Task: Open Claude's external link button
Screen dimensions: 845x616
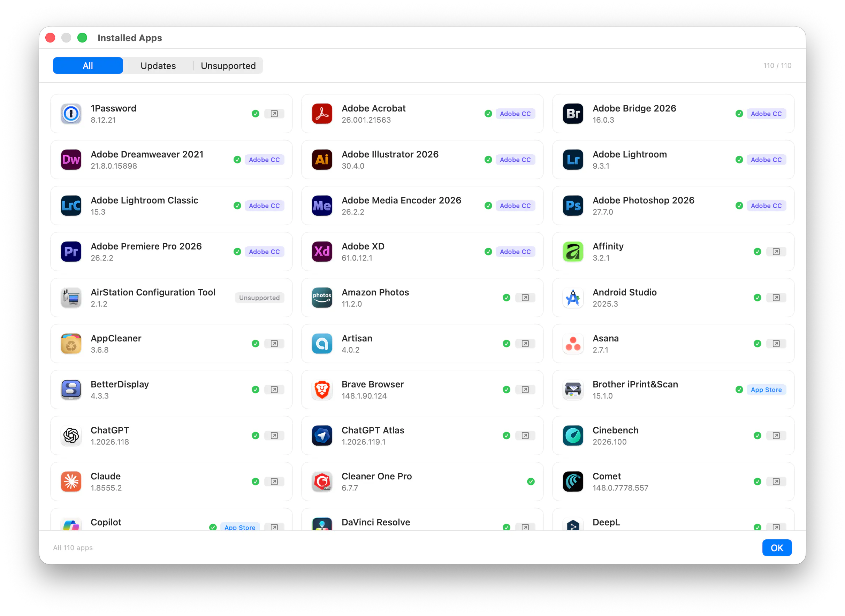Action: pyautogui.click(x=274, y=482)
